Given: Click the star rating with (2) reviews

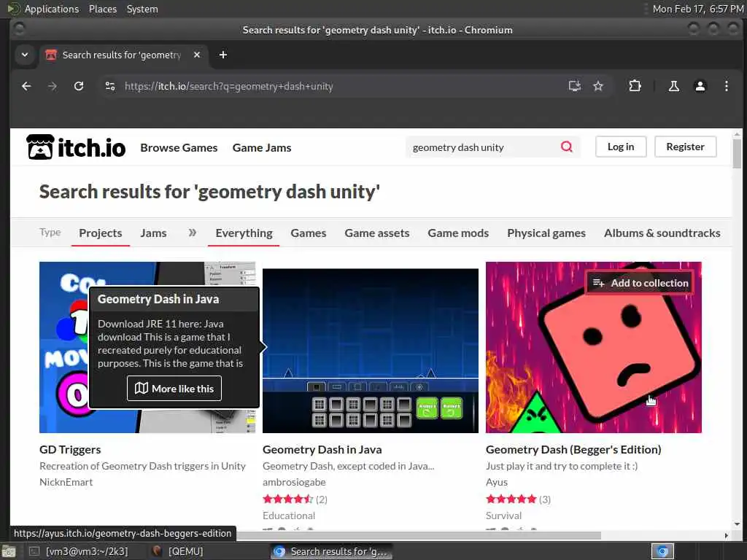Looking at the screenshot, I should tap(295, 499).
